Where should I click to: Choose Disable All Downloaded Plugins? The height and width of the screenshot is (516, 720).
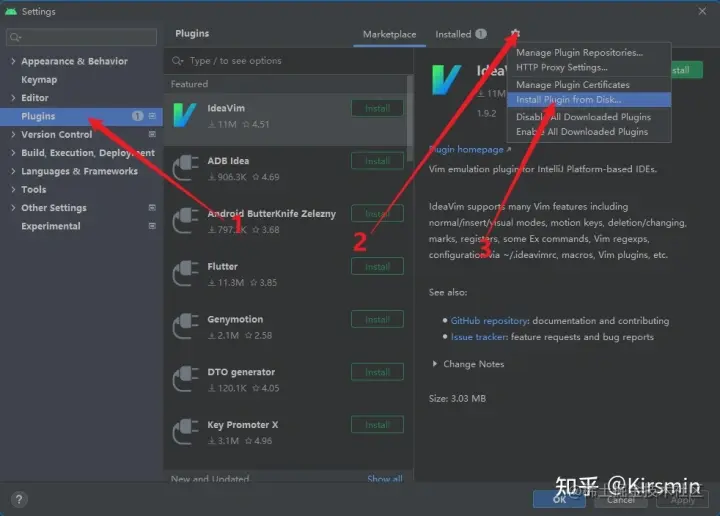(x=589, y=117)
